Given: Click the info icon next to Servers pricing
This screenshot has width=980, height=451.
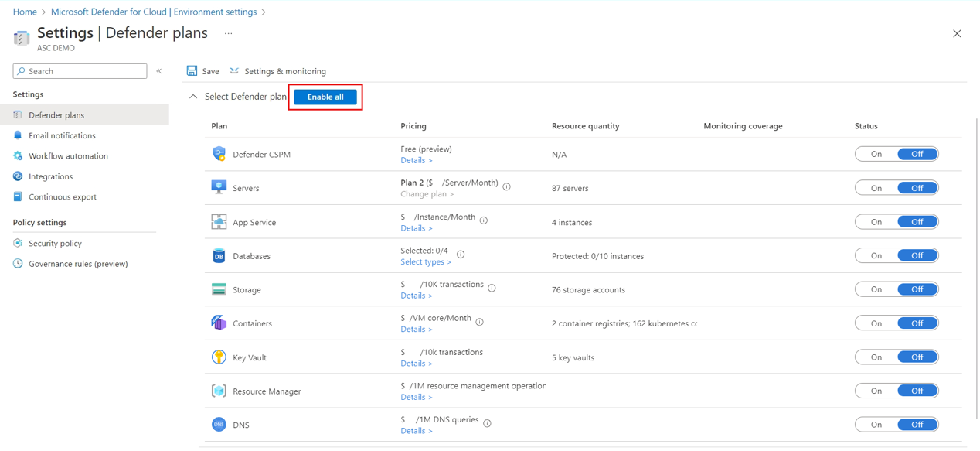Looking at the screenshot, I should 507,186.
